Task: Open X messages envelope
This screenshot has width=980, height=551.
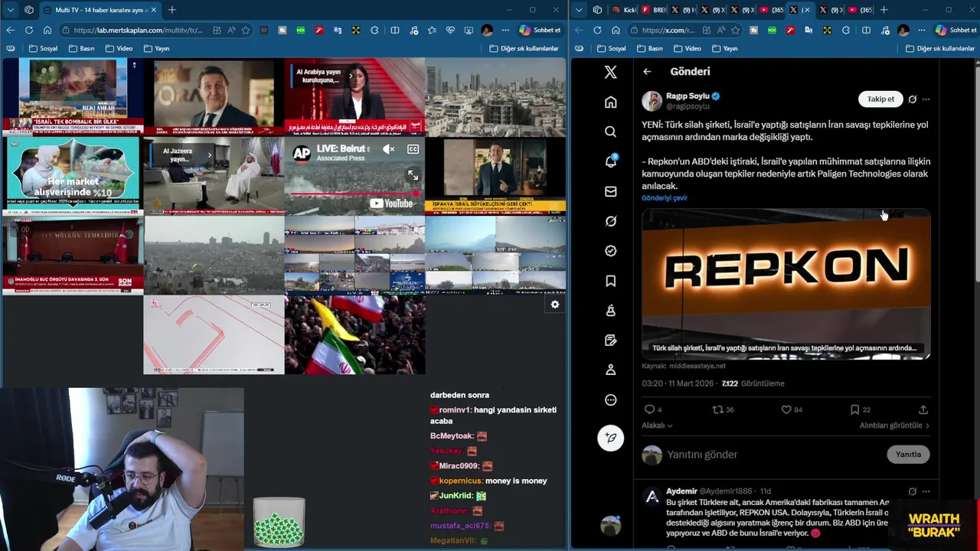Action: pos(610,191)
